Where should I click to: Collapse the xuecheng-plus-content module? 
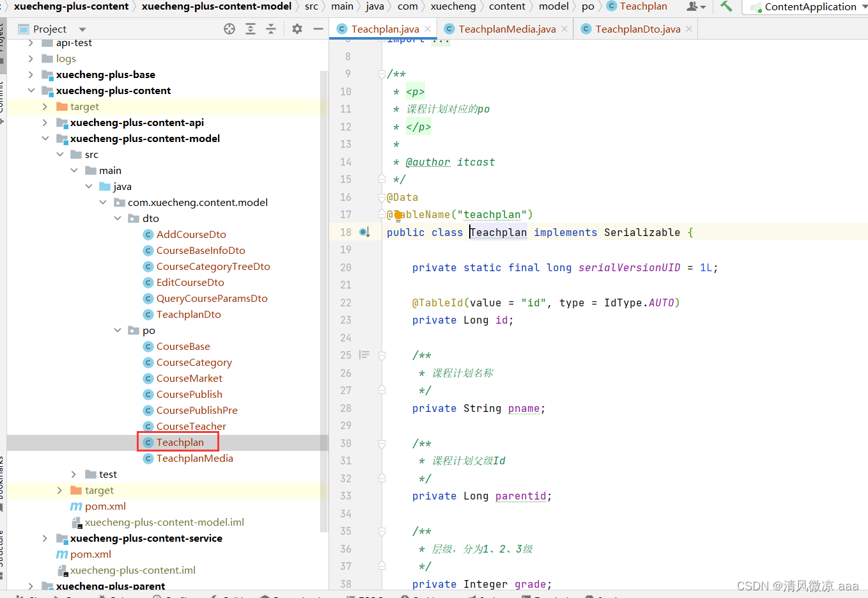[31, 90]
